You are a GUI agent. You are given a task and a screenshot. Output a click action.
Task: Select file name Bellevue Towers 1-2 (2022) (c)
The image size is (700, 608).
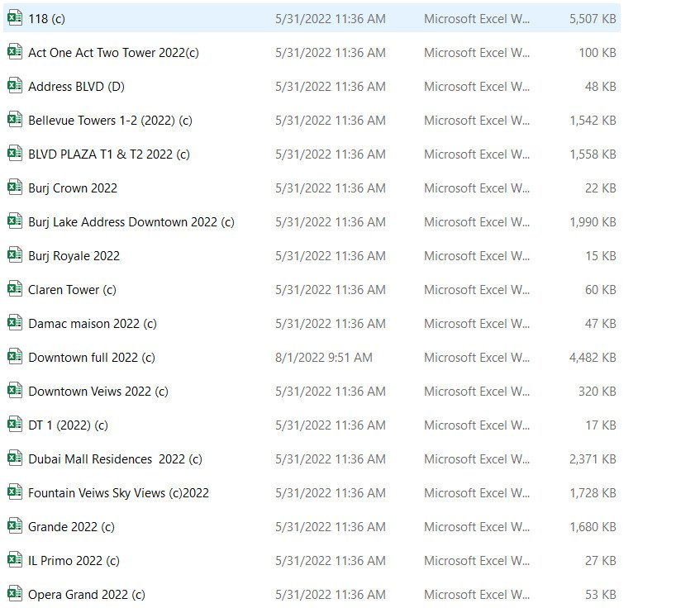110,121
